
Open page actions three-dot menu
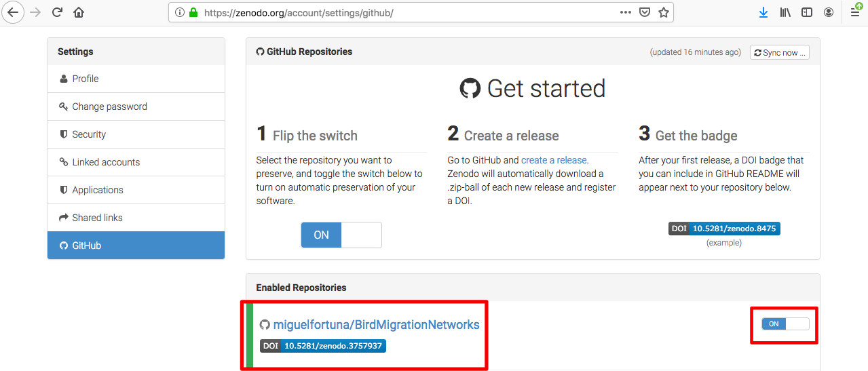(x=626, y=12)
